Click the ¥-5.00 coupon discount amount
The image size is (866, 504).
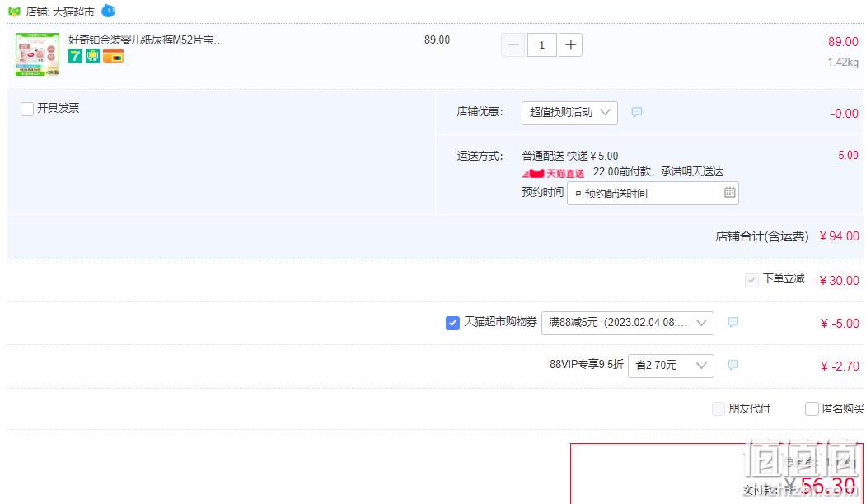[x=840, y=324]
